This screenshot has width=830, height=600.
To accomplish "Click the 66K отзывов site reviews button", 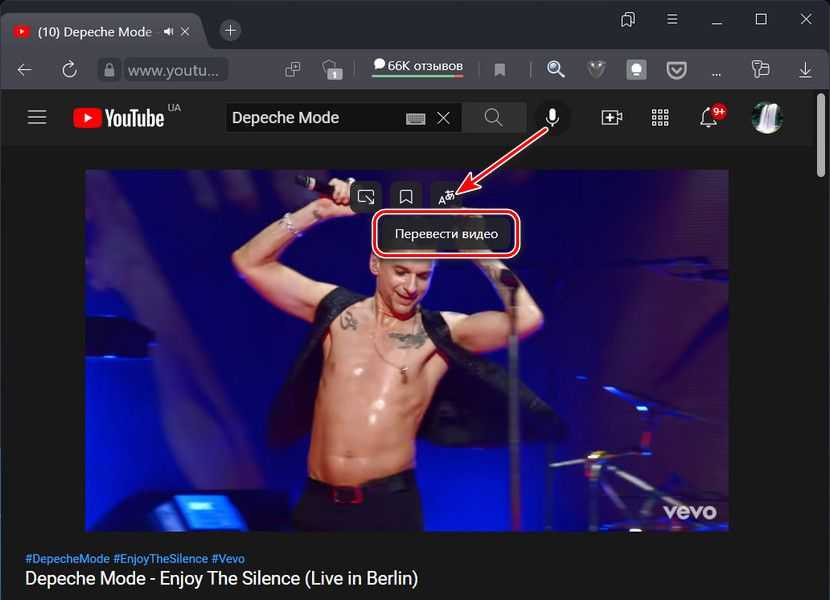I will 416,67.
